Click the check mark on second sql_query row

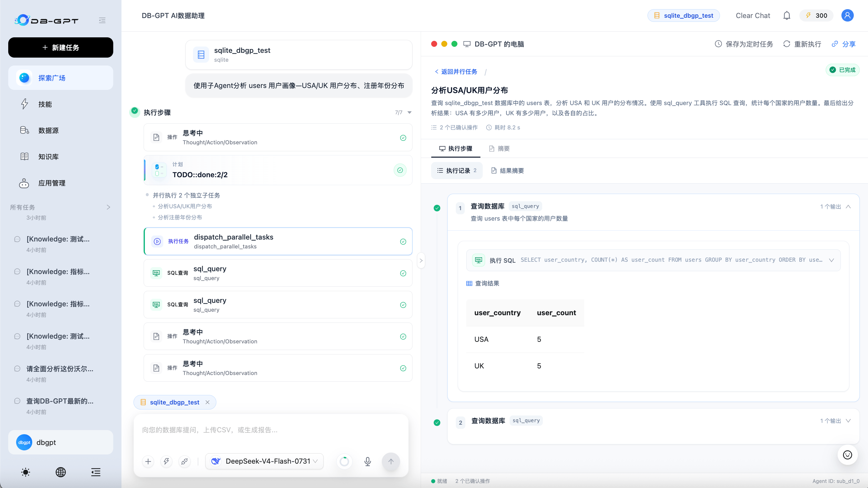(x=403, y=305)
